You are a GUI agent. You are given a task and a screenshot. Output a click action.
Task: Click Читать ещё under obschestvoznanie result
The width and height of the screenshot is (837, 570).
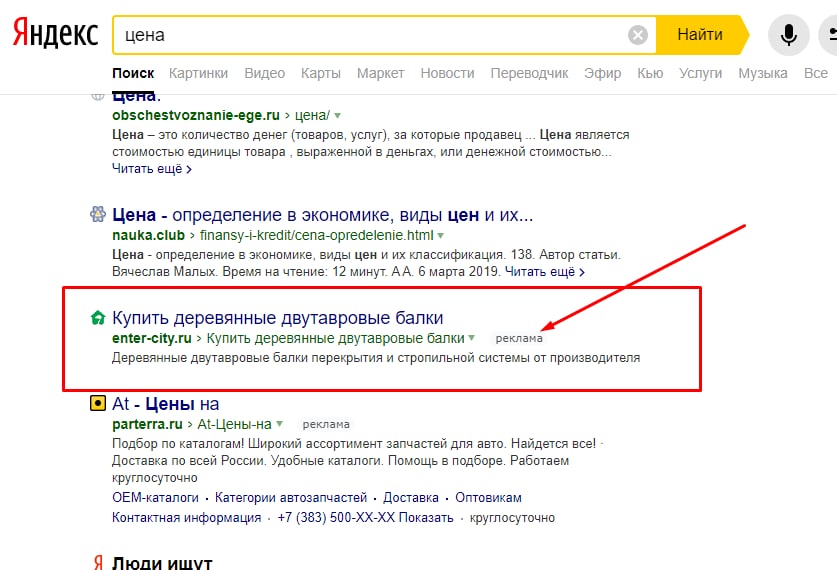tap(152, 169)
